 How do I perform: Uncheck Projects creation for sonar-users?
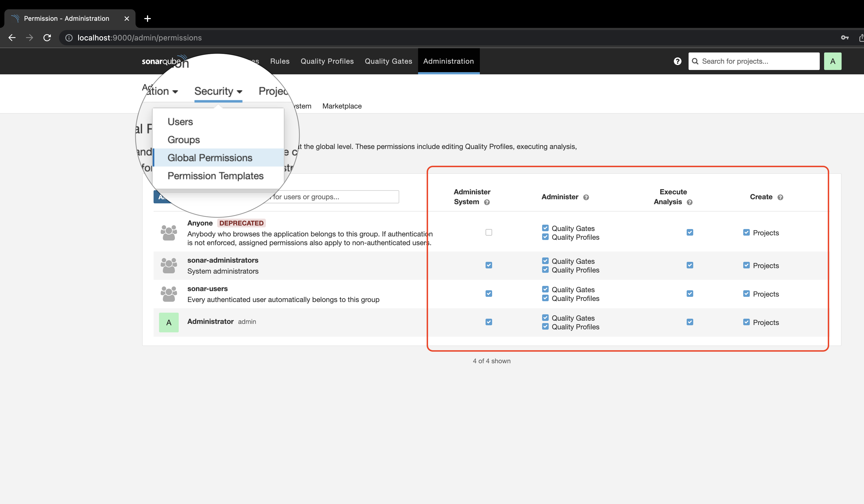746,294
